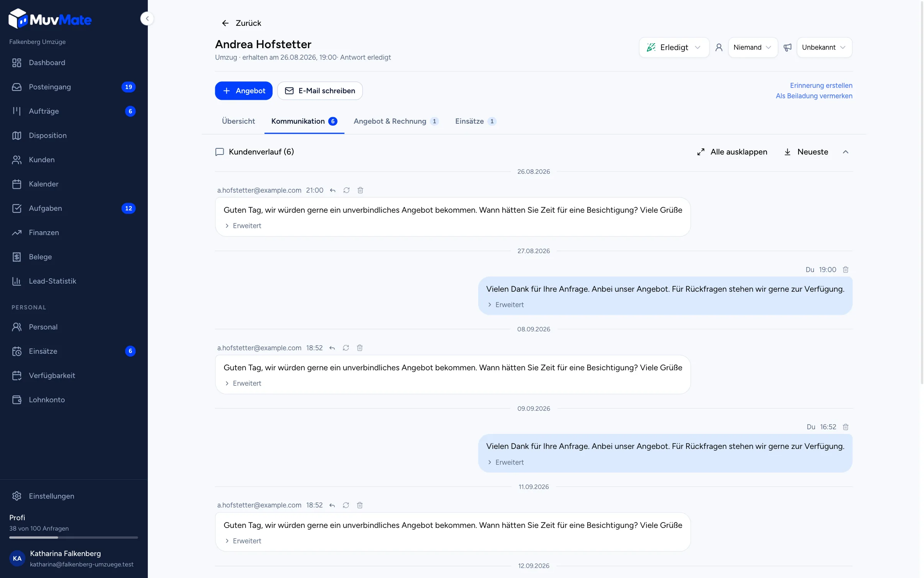This screenshot has height=578, width=924.
Task: Switch to the Übersicht tab
Action: pyautogui.click(x=238, y=121)
